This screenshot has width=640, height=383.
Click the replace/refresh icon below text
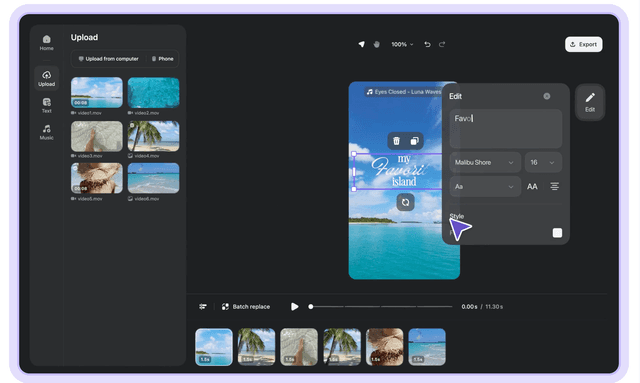coord(405,202)
